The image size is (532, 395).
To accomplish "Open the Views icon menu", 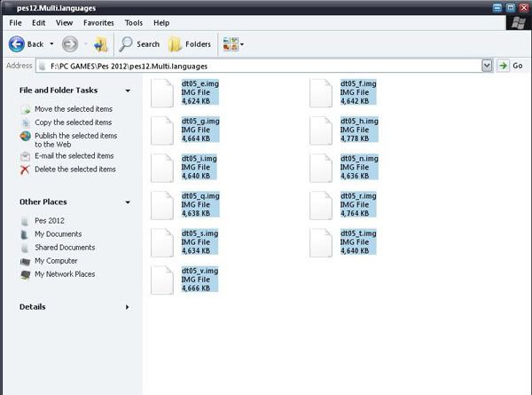I will [231, 44].
